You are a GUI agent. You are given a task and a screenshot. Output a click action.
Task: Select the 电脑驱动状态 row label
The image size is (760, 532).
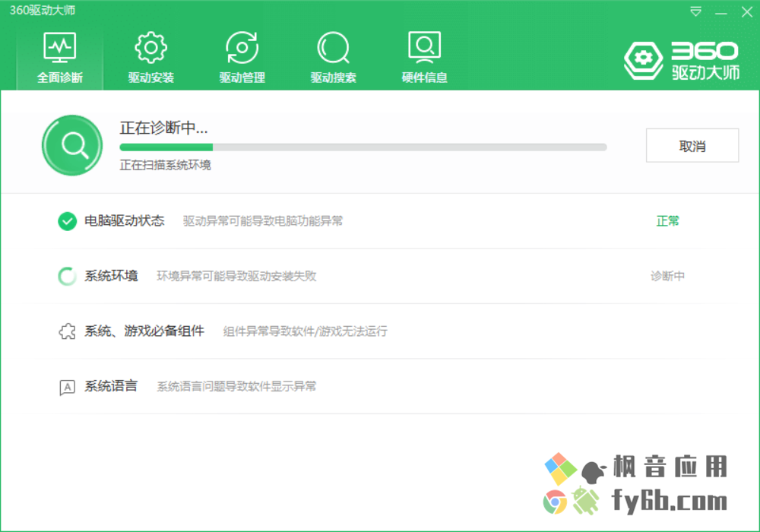coord(125,221)
